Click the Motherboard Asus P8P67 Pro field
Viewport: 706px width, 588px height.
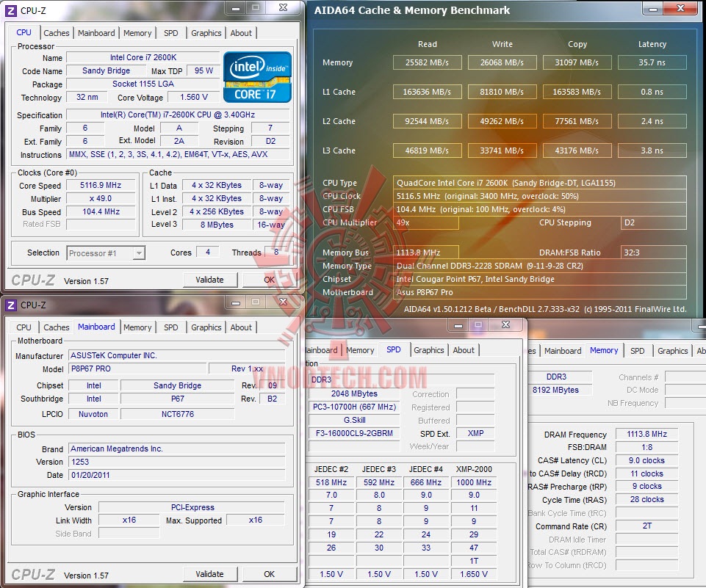click(539, 292)
